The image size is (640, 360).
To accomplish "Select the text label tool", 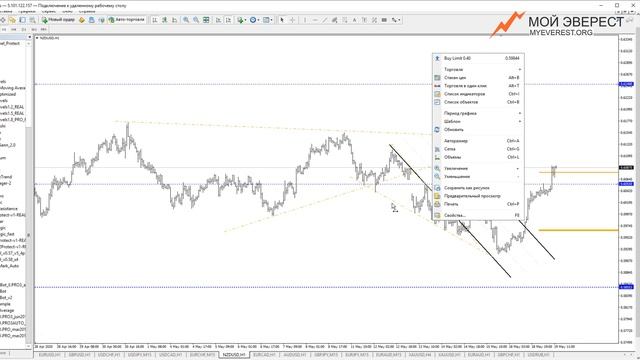I will [x=364, y=20].
